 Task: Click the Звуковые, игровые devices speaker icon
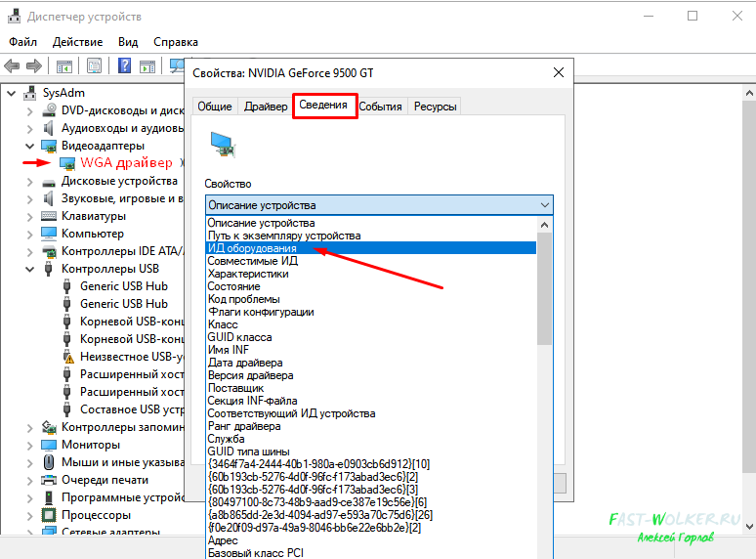click(48, 198)
